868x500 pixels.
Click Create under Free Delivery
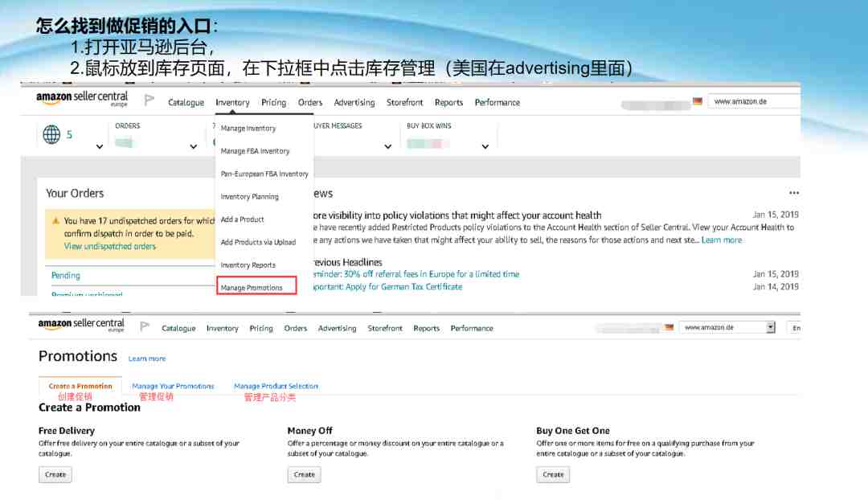[55, 474]
